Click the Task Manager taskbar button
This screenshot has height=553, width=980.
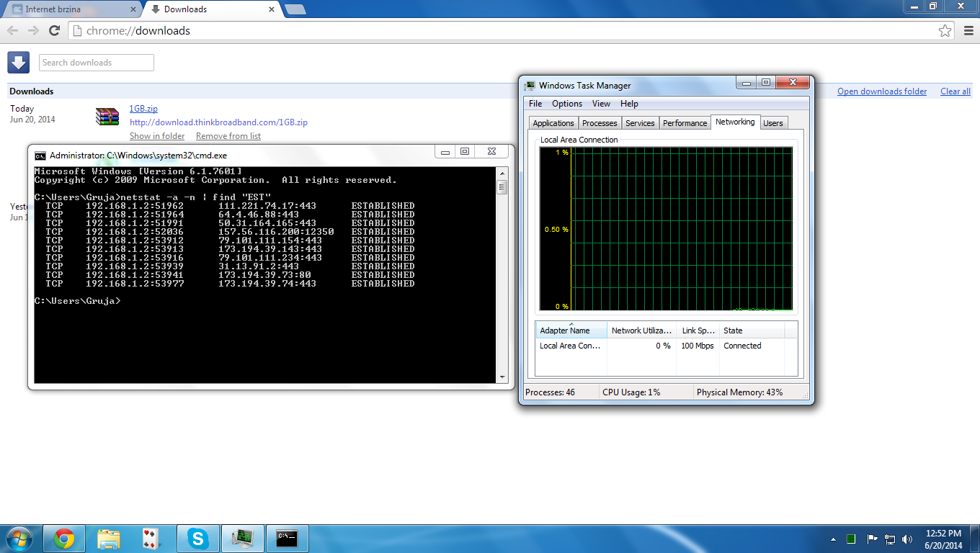(241, 539)
